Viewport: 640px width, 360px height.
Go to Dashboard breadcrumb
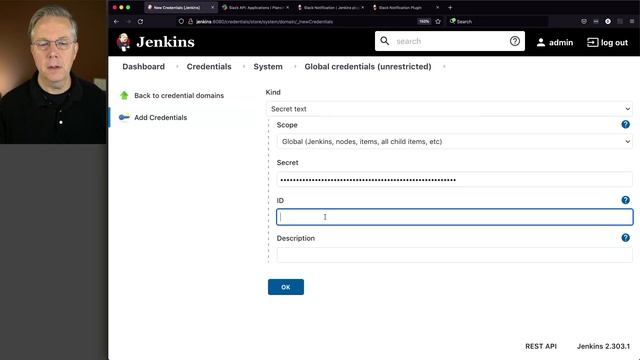pyautogui.click(x=144, y=67)
